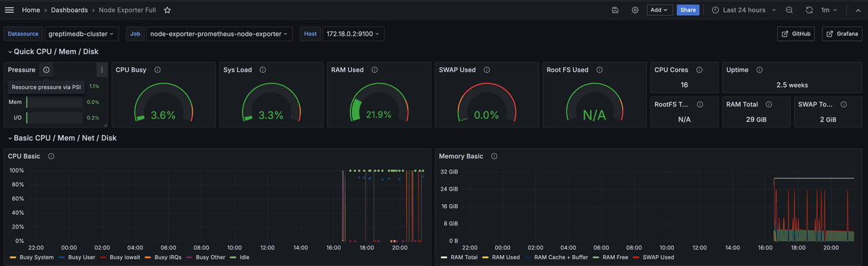Open the Add dropdown menu
The image size is (868, 266).
659,10
